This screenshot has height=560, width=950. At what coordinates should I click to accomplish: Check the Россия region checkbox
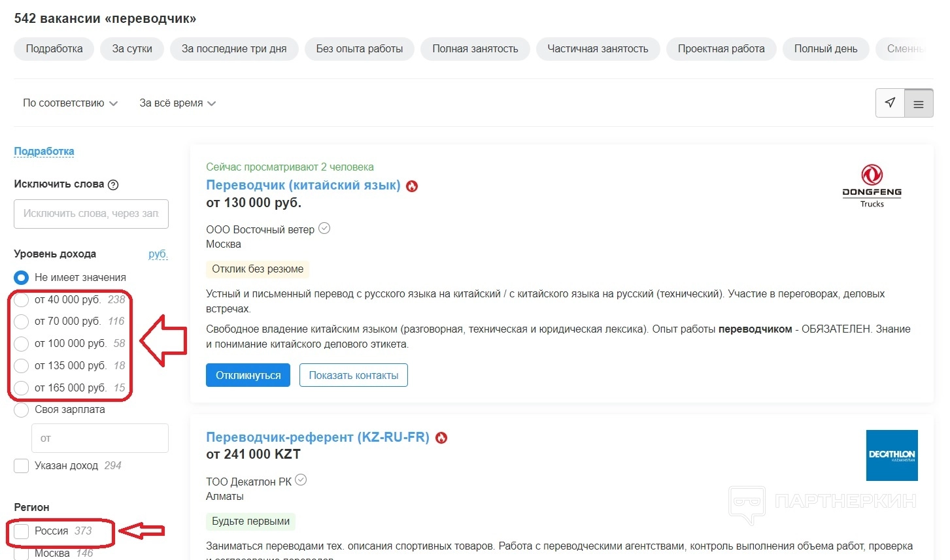(22, 531)
